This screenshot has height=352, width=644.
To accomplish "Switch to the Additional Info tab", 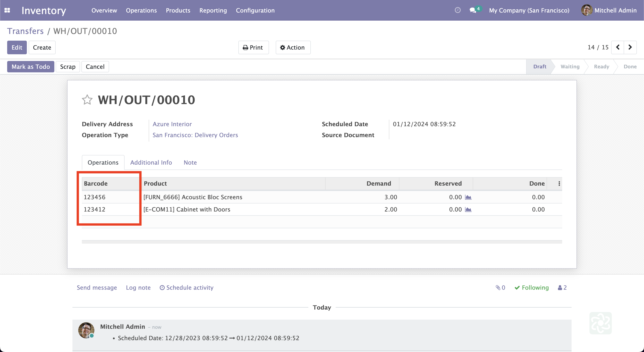I will [x=151, y=163].
